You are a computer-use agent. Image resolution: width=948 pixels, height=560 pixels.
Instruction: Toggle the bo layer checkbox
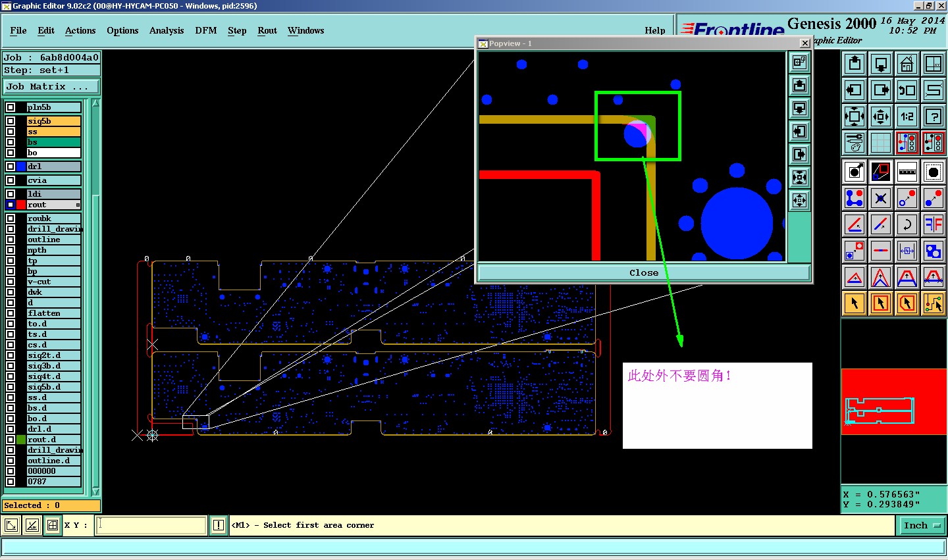pyautogui.click(x=11, y=153)
